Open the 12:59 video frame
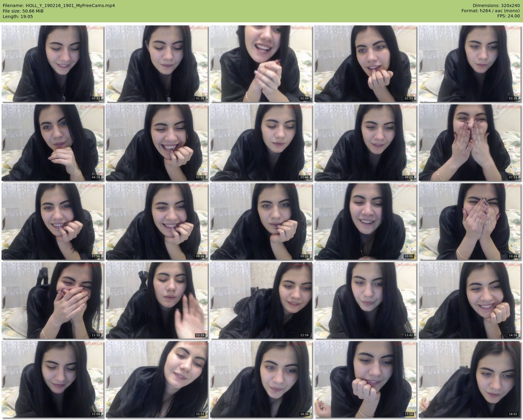523x420 pixels. (261, 300)
